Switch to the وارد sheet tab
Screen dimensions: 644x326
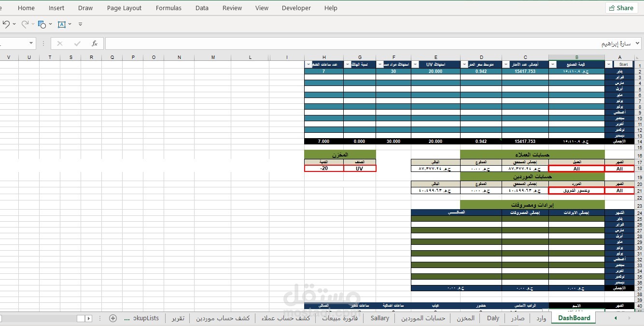click(541, 318)
